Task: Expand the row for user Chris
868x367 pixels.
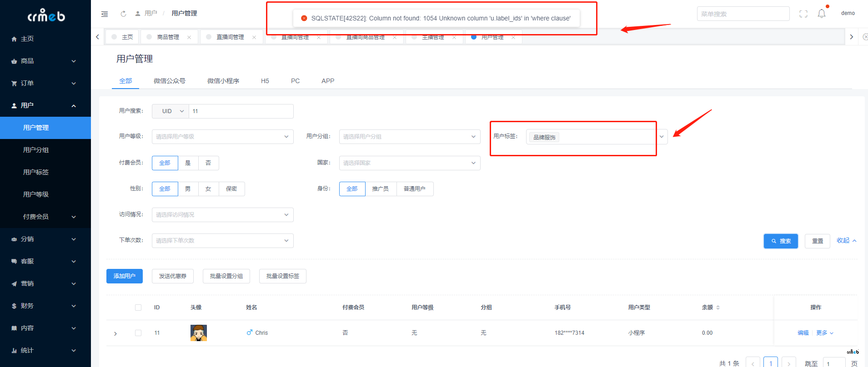Action: click(x=115, y=334)
